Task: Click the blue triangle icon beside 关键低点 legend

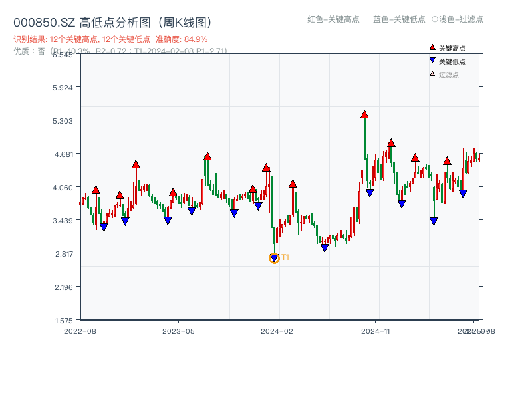Action: [432, 61]
